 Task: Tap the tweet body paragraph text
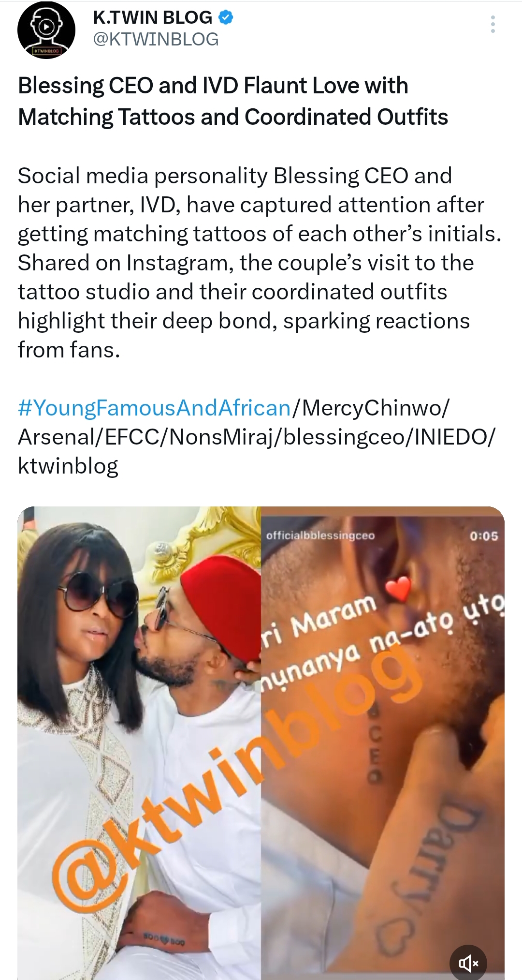(260, 263)
